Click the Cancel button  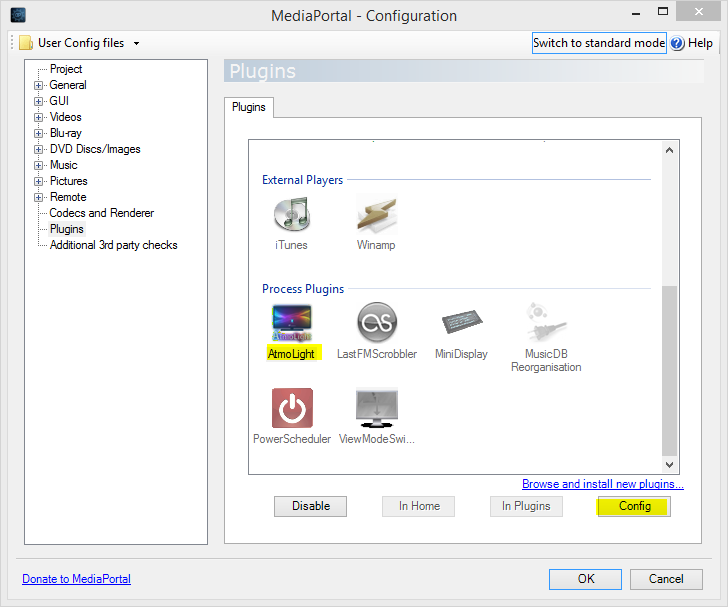666,579
